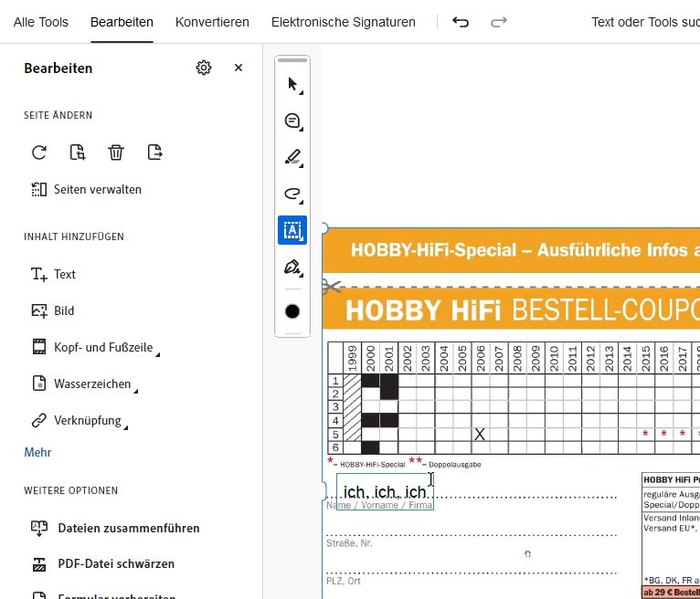Image resolution: width=700 pixels, height=599 pixels.
Task: Select the sign pen tool
Action: click(x=292, y=268)
